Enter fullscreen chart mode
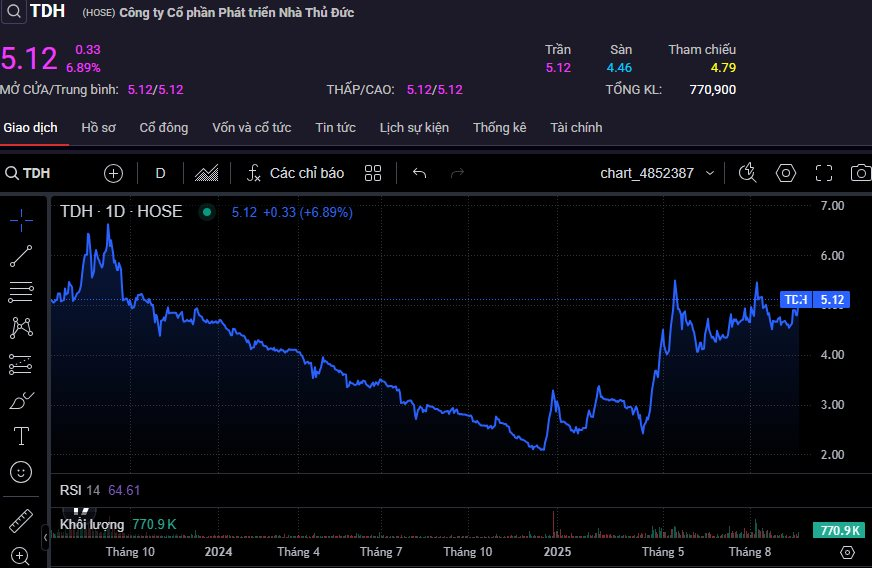Image resolution: width=872 pixels, height=568 pixels. coord(823,173)
